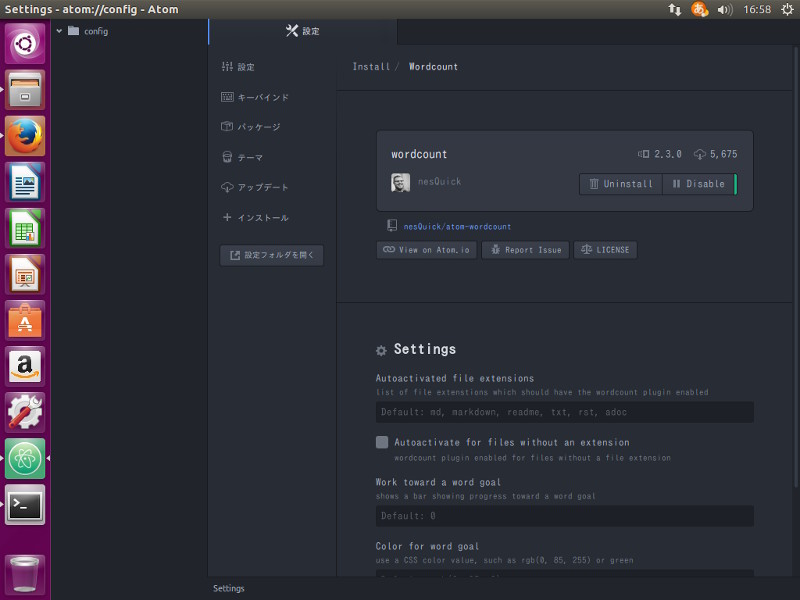The width and height of the screenshot is (800, 600).
Task: Click the network indicator in top bar
Action: click(674, 10)
